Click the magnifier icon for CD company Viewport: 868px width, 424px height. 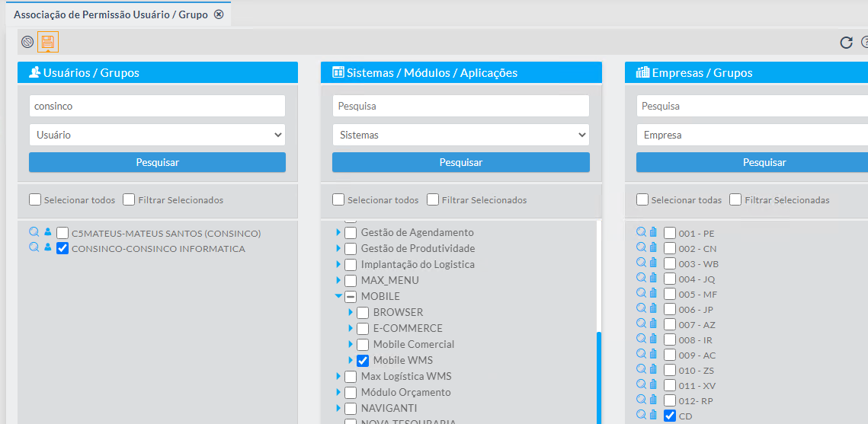[x=642, y=415]
